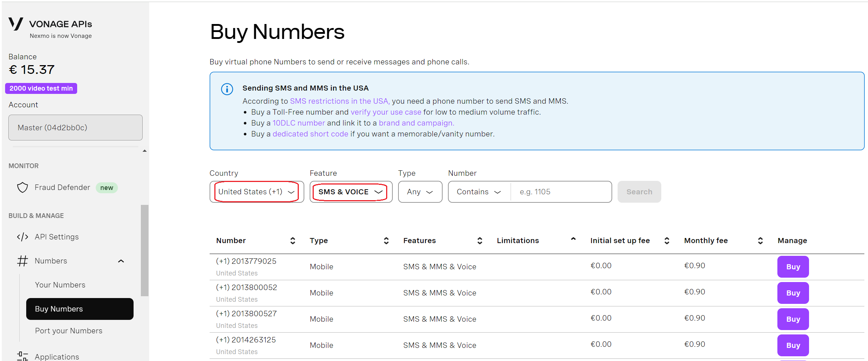Sort by Initial set up fee arrows
868x361 pixels.
coord(667,241)
